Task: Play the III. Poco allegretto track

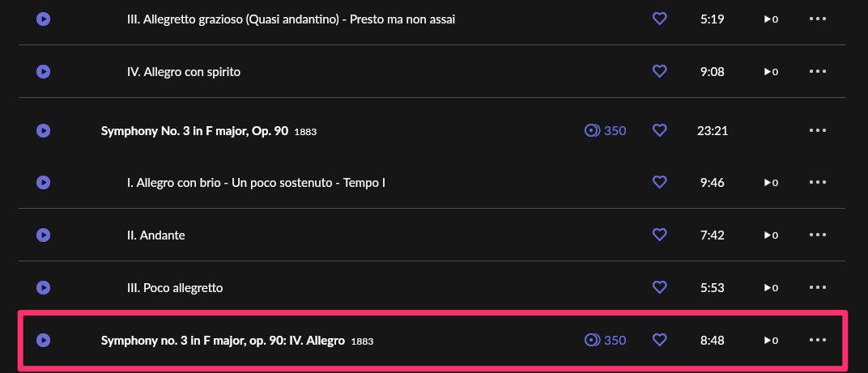Action: click(x=43, y=288)
